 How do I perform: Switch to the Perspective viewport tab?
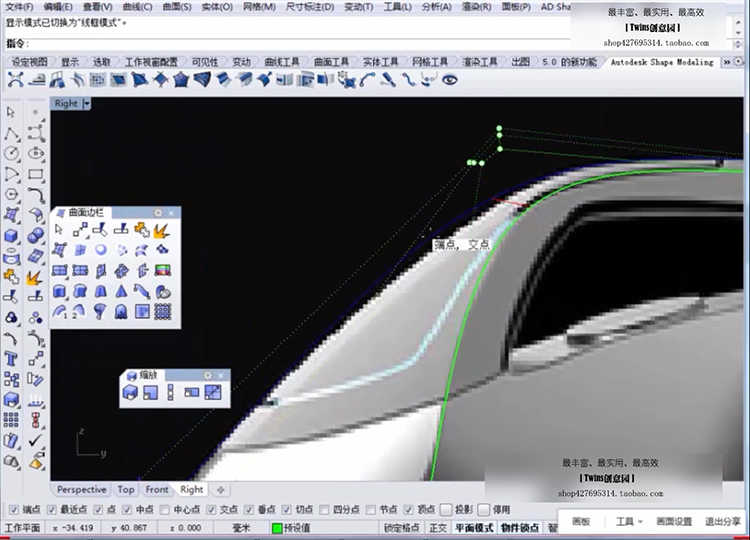click(81, 490)
